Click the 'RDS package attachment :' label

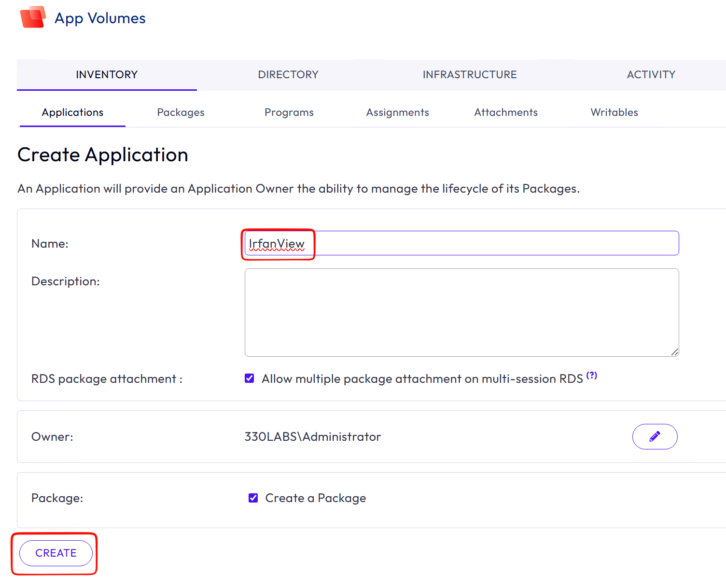click(x=107, y=379)
